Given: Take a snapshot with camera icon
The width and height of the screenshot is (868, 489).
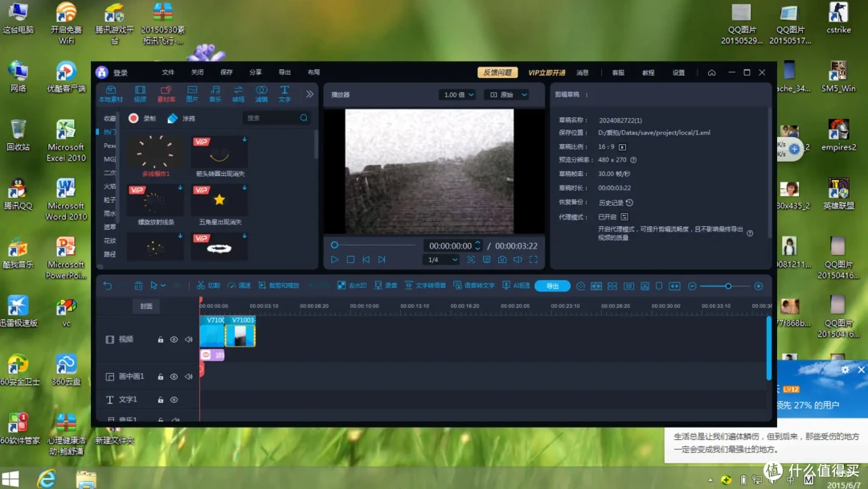Looking at the screenshot, I should click(502, 259).
